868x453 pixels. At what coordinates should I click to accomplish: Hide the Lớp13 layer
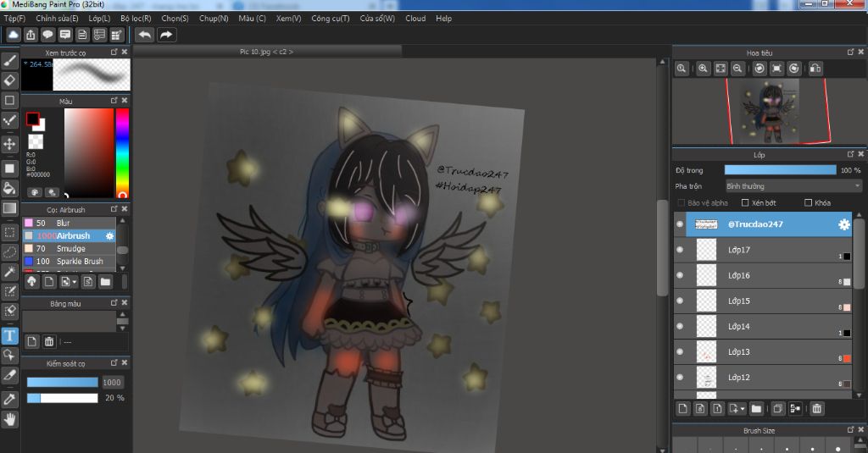(x=680, y=351)
